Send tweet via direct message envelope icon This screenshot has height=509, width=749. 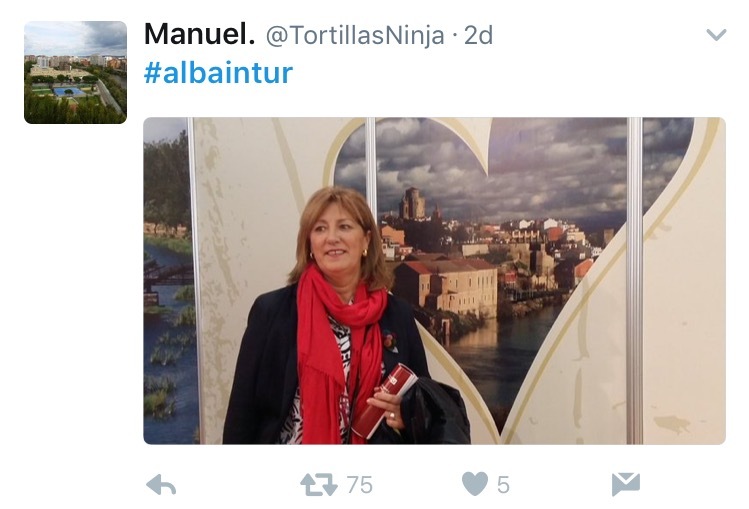tap(626, 484)
